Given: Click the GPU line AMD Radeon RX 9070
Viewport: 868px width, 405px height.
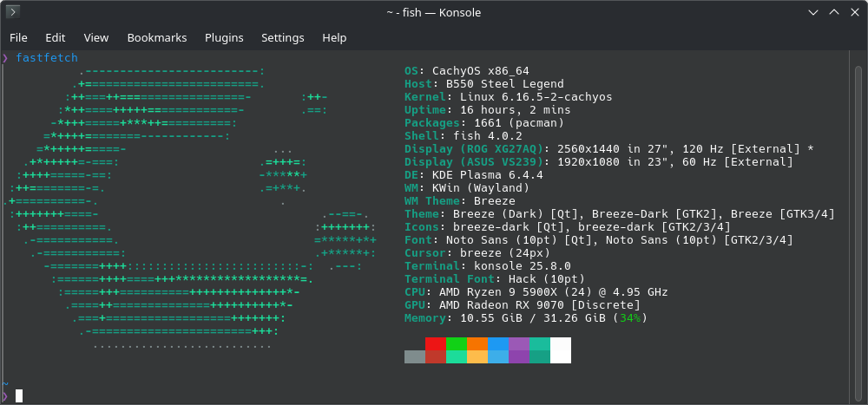Looking at the screenshot, I should pyautogui.click(x=523, y=305).
